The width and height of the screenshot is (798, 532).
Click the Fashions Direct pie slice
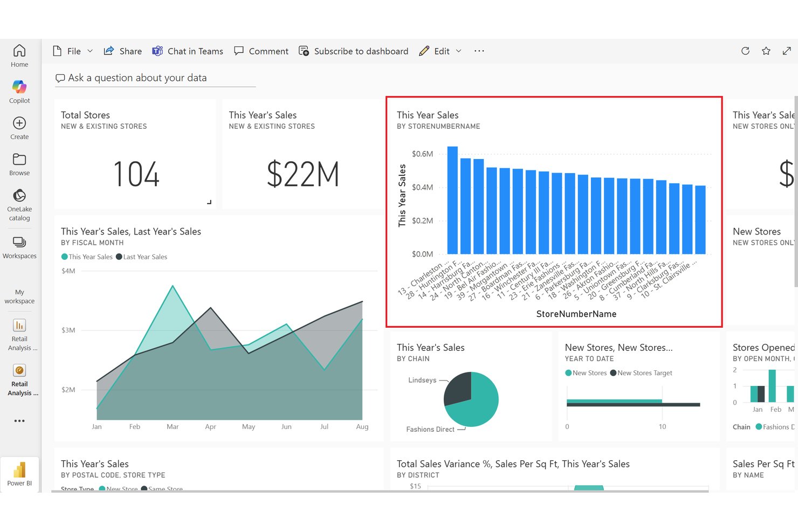point(477,405)
